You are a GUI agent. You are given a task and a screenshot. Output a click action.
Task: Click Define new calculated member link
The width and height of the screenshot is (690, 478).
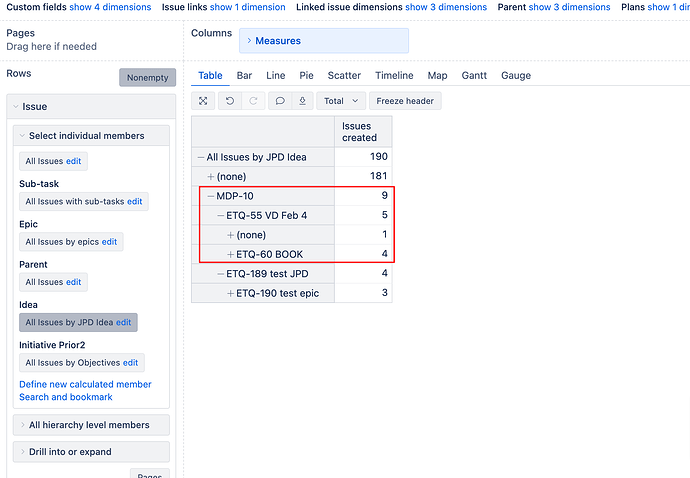[85, 384]
